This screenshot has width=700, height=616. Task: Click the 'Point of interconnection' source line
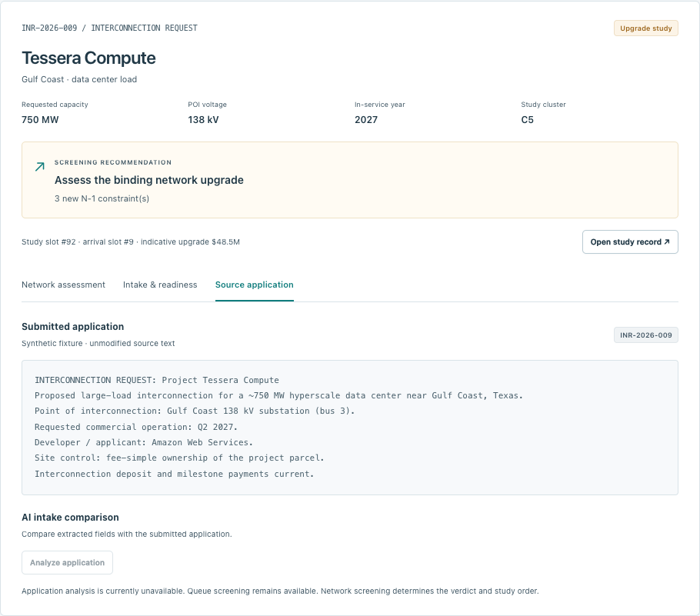[195, 411]
